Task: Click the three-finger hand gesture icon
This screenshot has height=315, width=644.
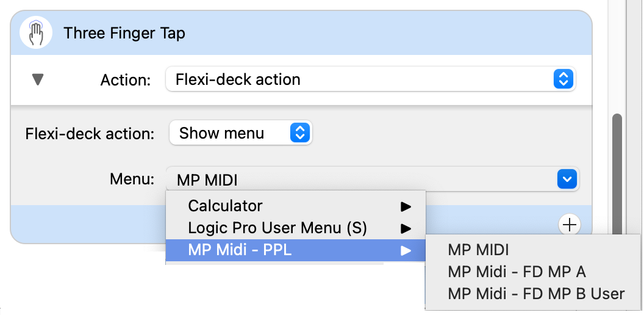Action: click(35, 32)
